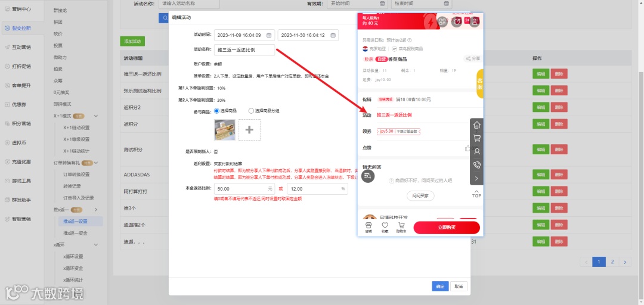Click the 12.00 % ratio input field
This screenshot has width=644, height=305.
(x=317, y=189)
